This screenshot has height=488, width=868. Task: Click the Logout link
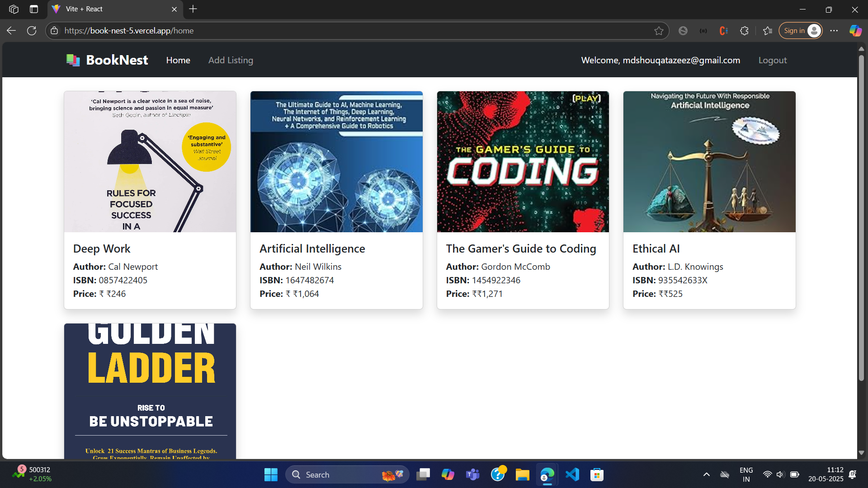773,60
